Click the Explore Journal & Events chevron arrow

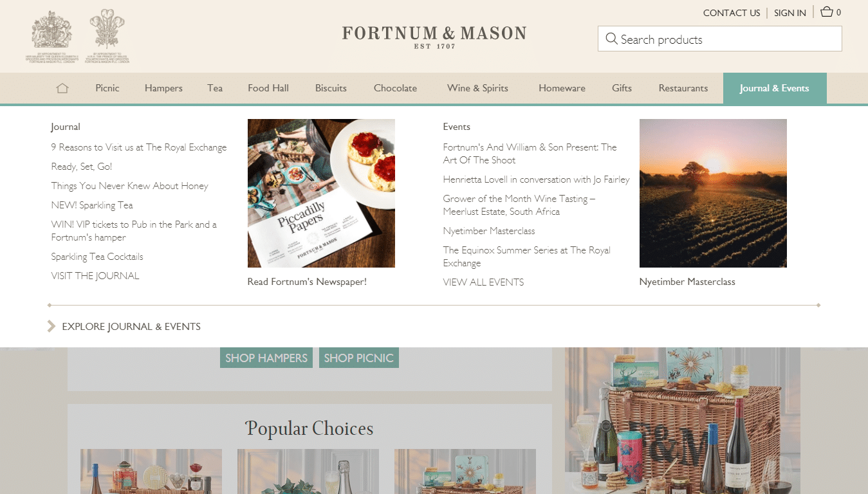(x=51, y=326)
